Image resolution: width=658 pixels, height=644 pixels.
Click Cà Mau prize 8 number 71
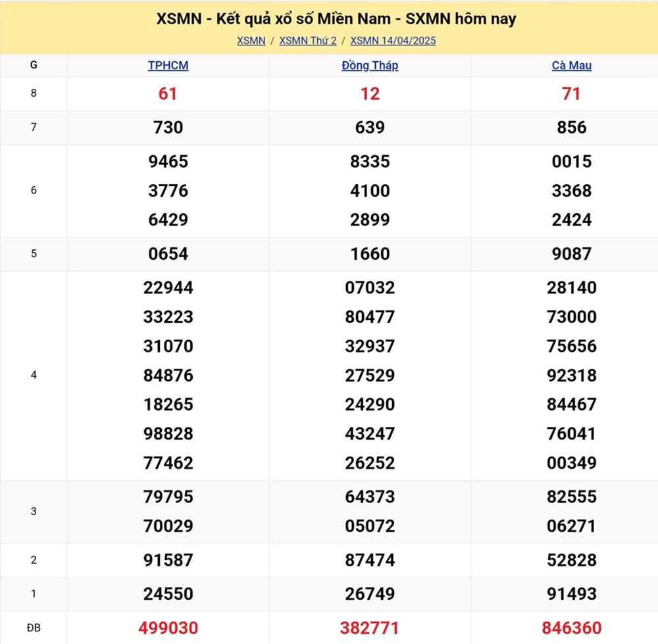[571, 94]
